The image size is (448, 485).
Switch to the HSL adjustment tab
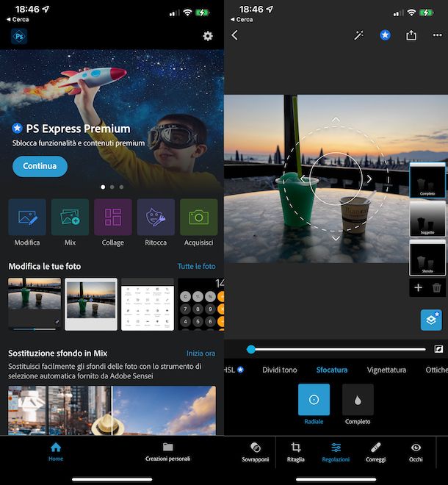[234, 370]
